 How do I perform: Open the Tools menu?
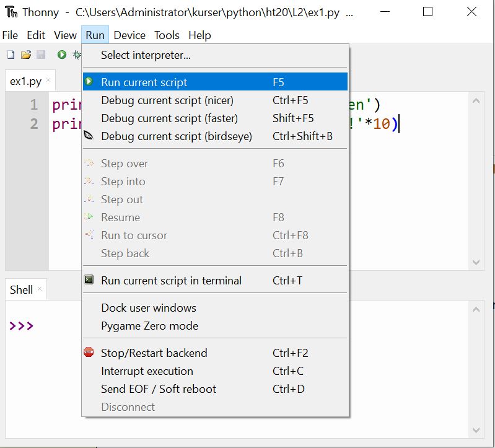pyautogui.click(x=167, y=35)
